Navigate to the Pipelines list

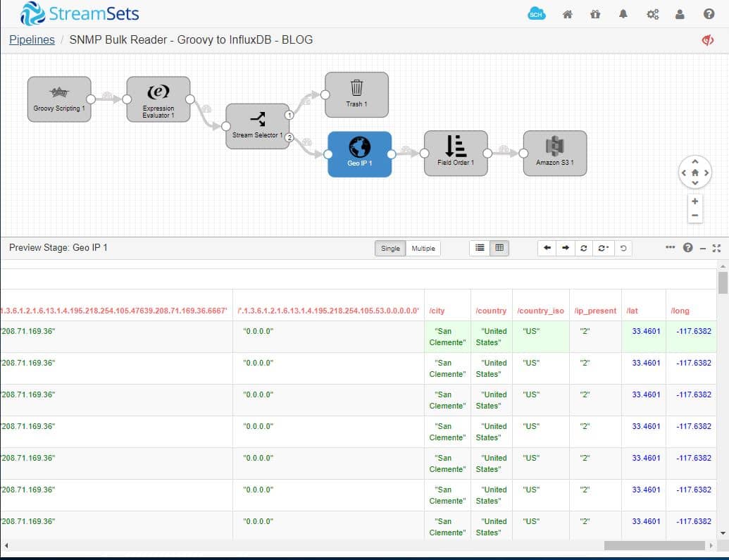click(x=32, y=39)
